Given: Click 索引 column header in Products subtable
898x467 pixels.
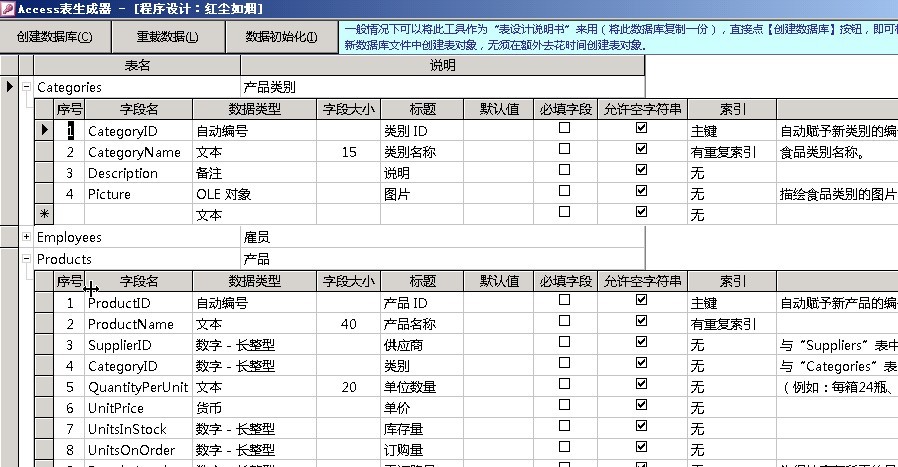Looking at the screenshot, I should click(x=732, y=281).
